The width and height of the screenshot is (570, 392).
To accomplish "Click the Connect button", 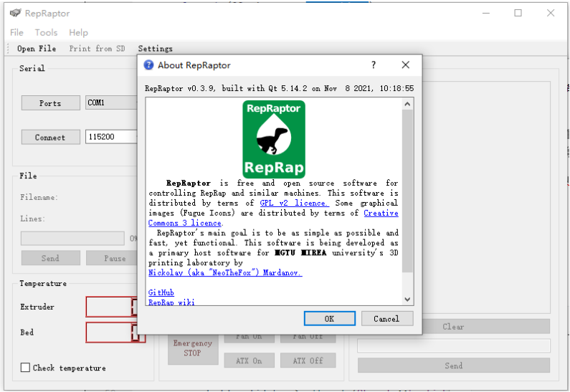I will pos(50,138).
